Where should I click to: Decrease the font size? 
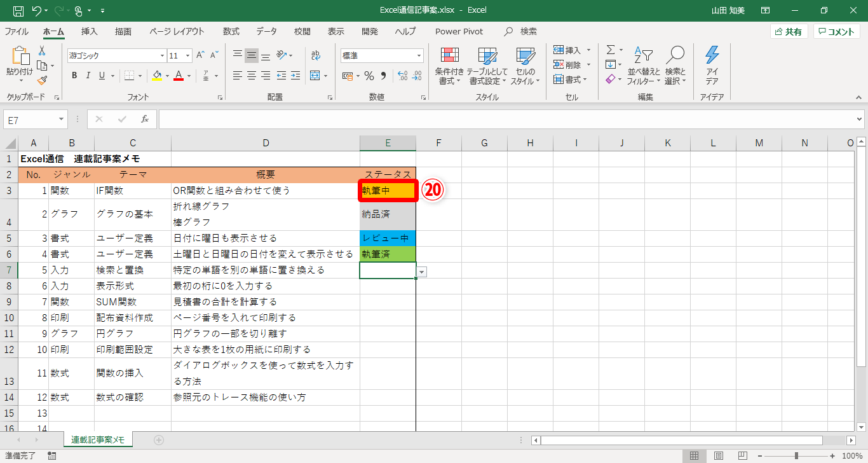pos(213,55)
